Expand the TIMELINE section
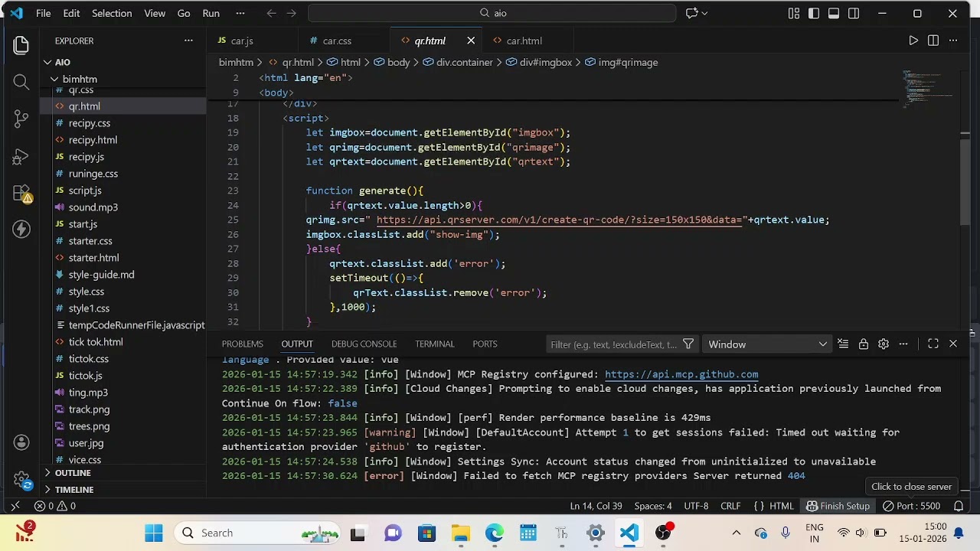Screen dimensions: 980x551 (x=122, y=490)
